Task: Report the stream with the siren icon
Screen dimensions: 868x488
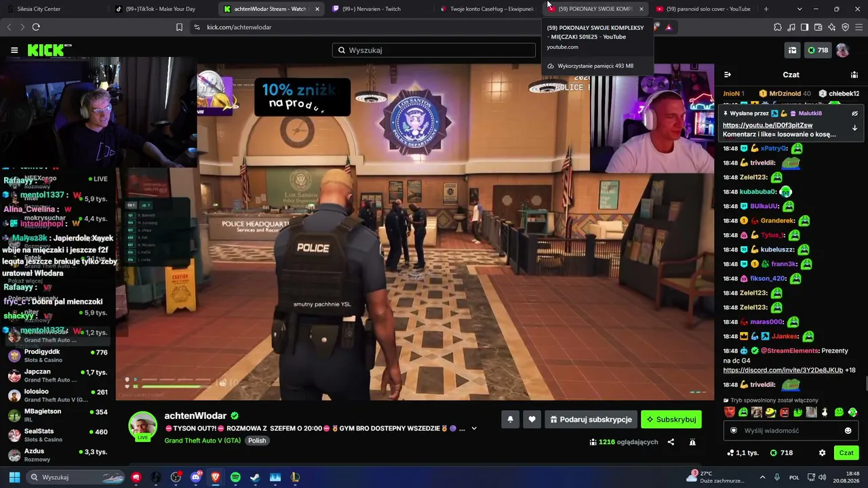Action: click(692, 442)
